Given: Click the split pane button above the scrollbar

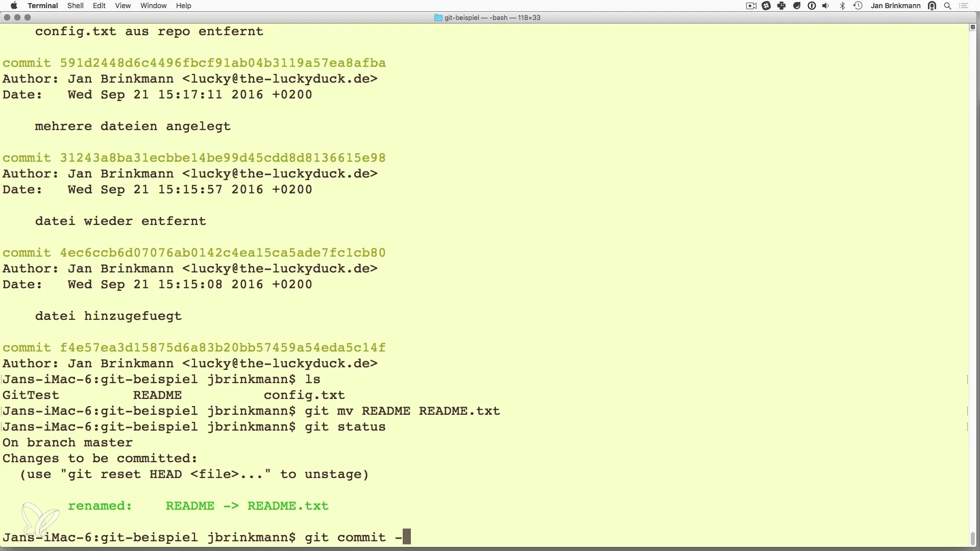Looking at the screenshot, I should (x=972, y=28).
